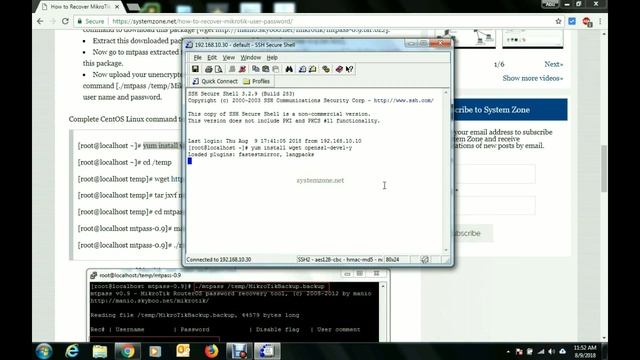The image size is (640, 360).
Task: Click the Settings icon in SSH toolbar
Action: pyautogui.click(x=326, y=69)
